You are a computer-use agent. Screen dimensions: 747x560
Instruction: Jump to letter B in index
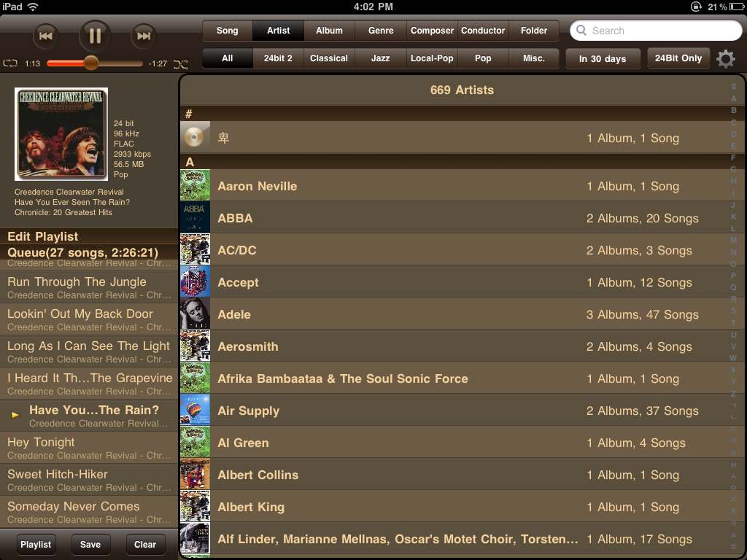click(x=734, y=110)
